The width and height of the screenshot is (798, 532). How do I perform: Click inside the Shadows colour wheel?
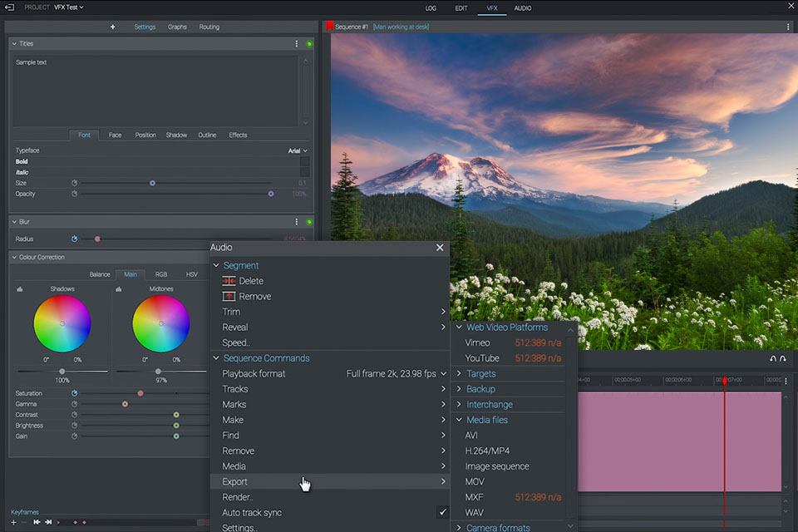62,324
